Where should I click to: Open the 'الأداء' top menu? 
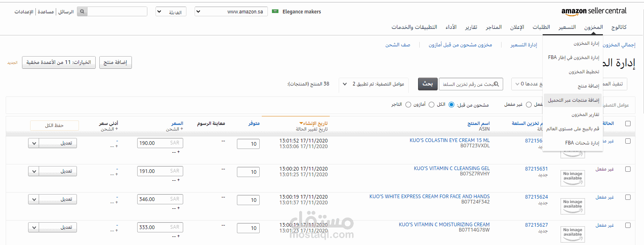pyautogui.click(x=451, y=27)
